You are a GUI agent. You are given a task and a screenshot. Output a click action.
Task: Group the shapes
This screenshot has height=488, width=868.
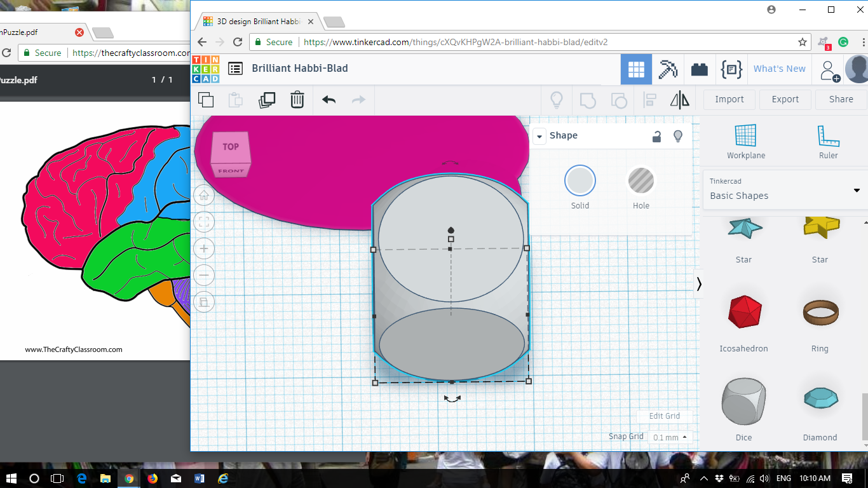pyautogui.click(x=588, y=100)
